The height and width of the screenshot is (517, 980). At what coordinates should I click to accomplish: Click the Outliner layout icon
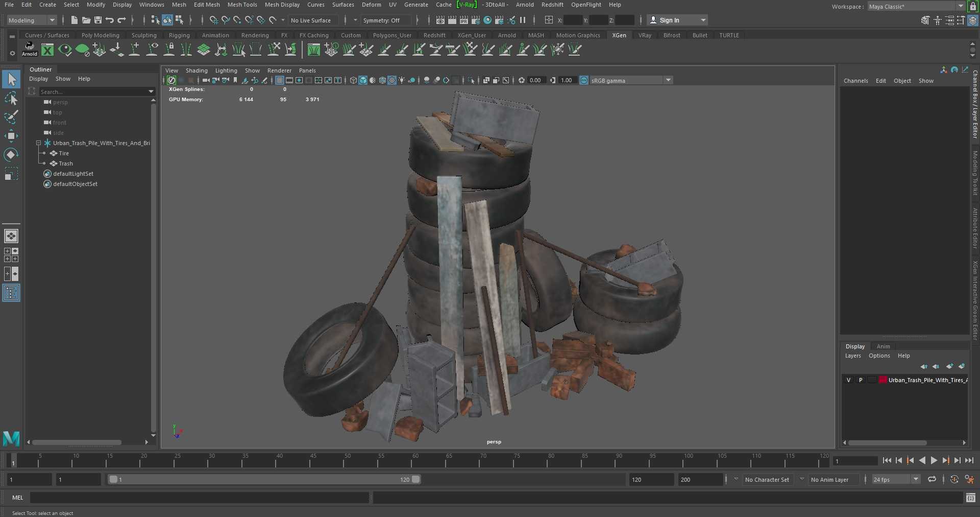coord(11,293)
